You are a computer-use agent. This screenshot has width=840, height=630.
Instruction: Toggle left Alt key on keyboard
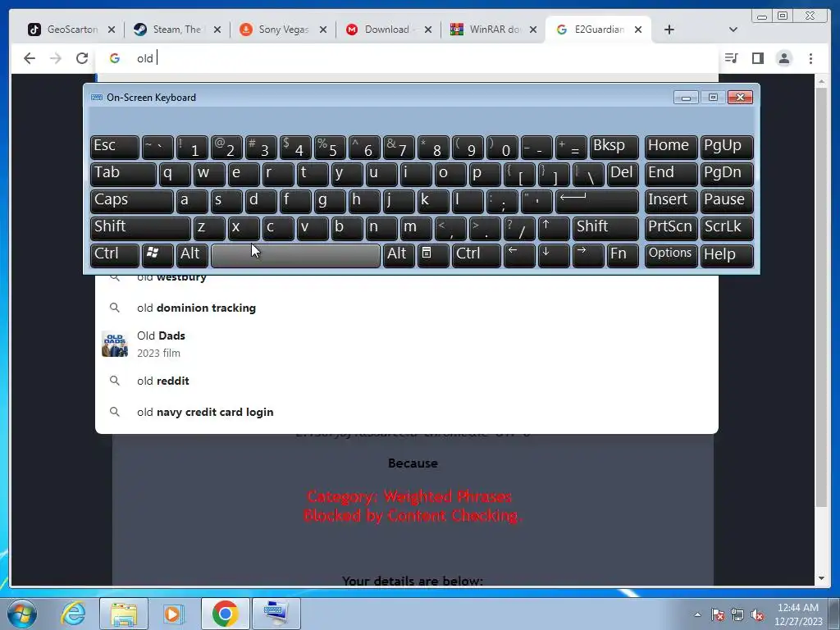[192, 255]
